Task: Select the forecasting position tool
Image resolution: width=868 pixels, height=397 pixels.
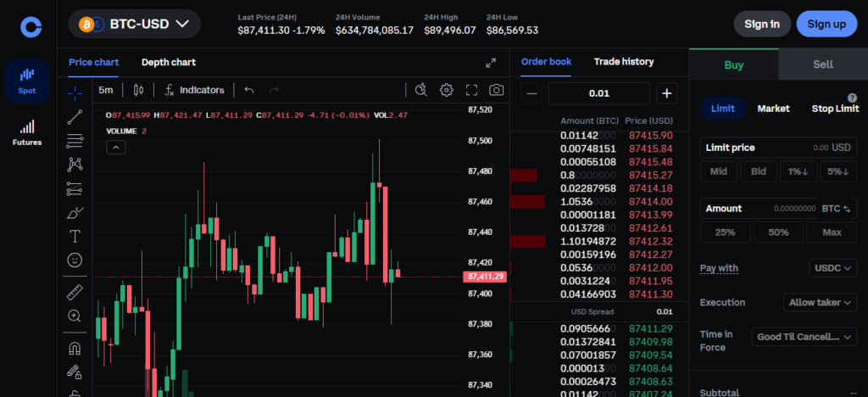Action: 75,189
